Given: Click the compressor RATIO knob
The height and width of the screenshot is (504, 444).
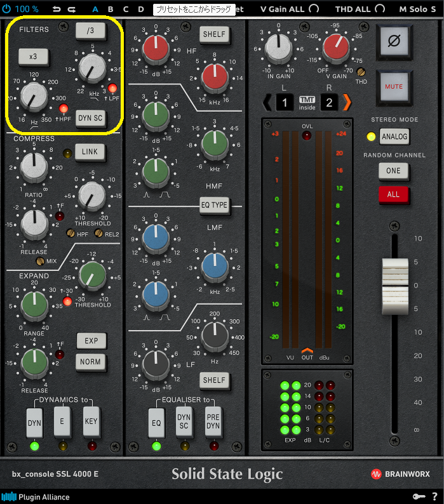Looking at the screenshot, I should pos(34,166).
